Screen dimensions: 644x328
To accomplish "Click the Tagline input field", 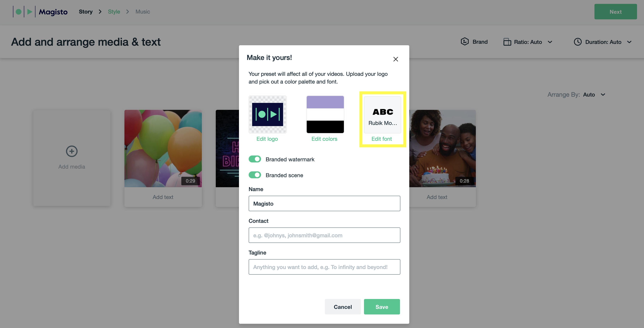I will pyautogui.click(x=324, y=267).
